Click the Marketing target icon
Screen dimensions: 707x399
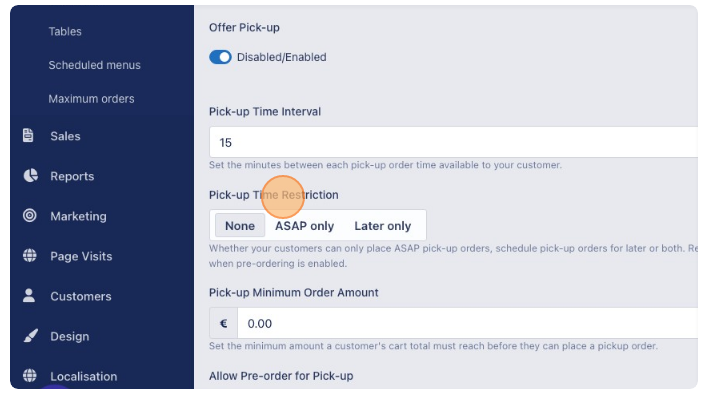[x=30, y=216]
